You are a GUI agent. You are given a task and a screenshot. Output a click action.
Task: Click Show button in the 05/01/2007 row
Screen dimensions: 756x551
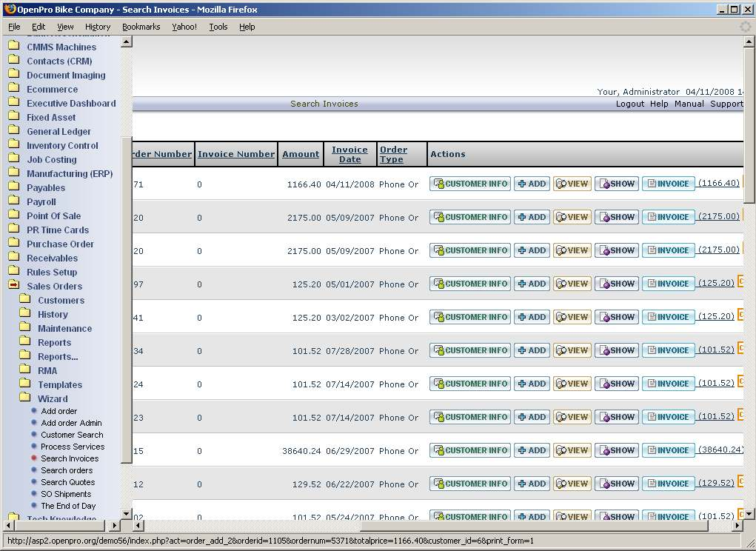click(x=616, y=284)
